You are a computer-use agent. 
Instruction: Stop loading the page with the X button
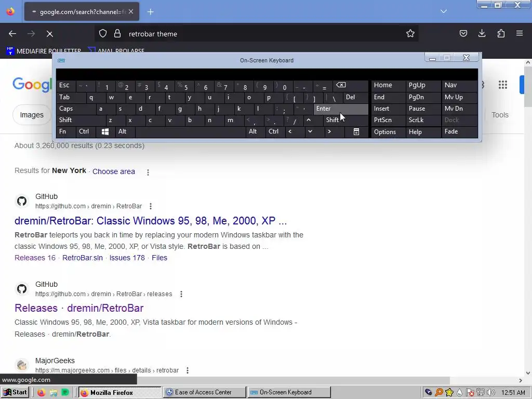[x=49, y=34]
